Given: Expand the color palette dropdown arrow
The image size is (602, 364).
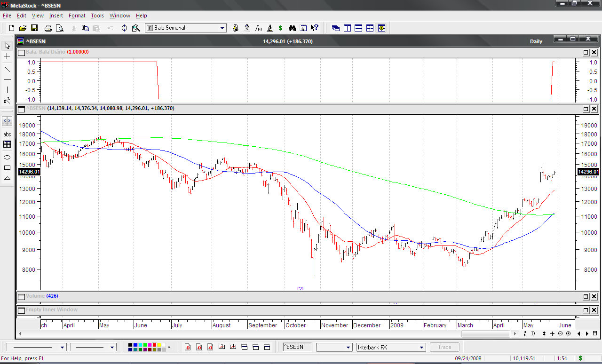Looking at the screenshot, I should (x=169, y=348).
